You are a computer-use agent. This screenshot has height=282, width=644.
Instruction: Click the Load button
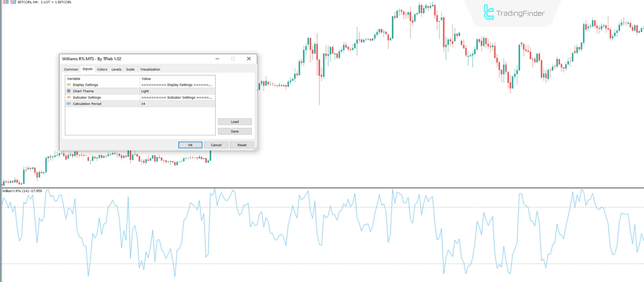(234, 122)
